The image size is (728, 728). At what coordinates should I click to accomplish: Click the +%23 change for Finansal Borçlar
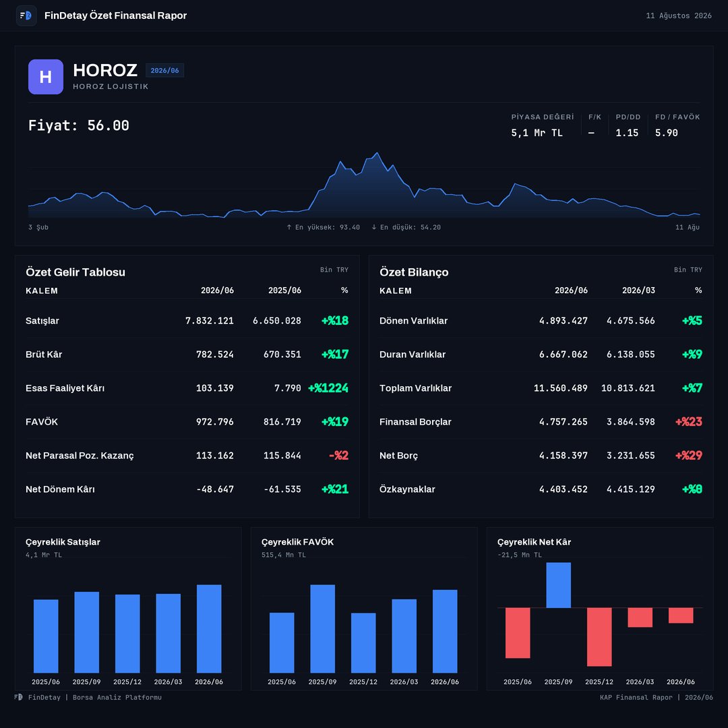pos(688,421)
